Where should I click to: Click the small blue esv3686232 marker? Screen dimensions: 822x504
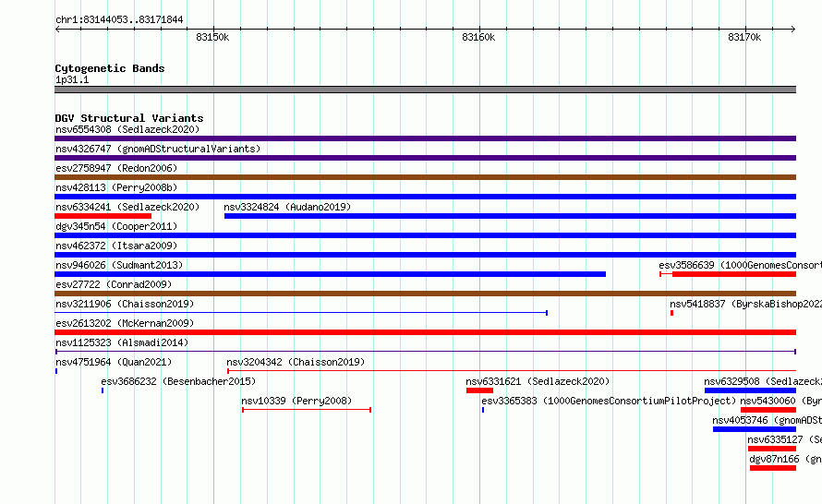tap(103, 390)
